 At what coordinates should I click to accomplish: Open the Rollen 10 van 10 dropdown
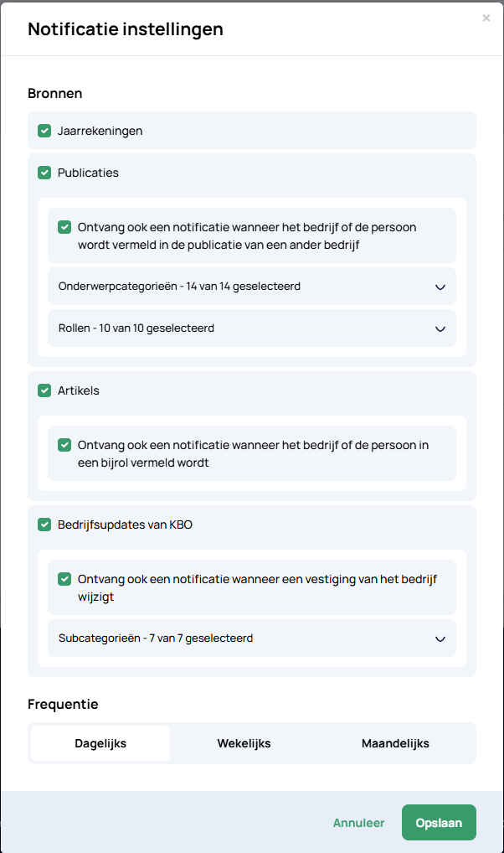[x=251, y=328]
